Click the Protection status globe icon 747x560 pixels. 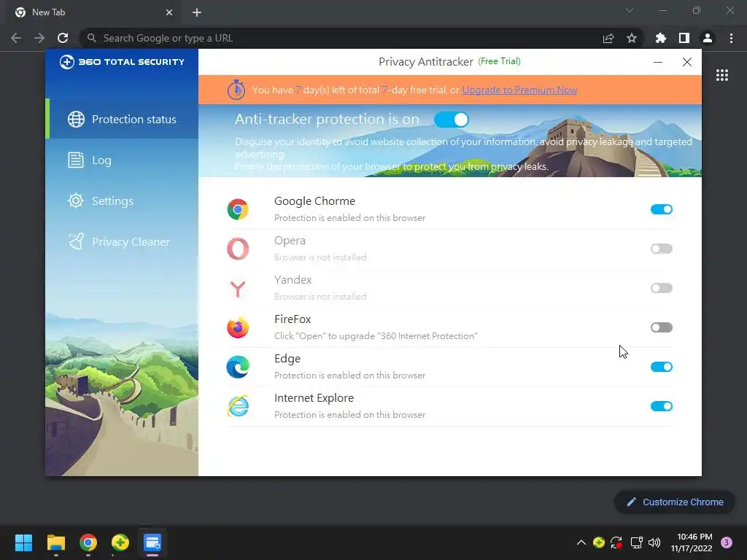(76, 119)
